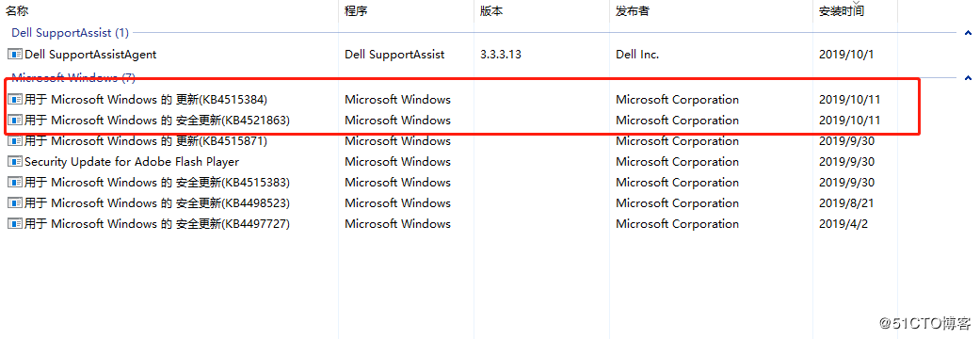Click the icon beside update KB4515871
Viewport: 980px width, 339px height.
tap(15, 140)
